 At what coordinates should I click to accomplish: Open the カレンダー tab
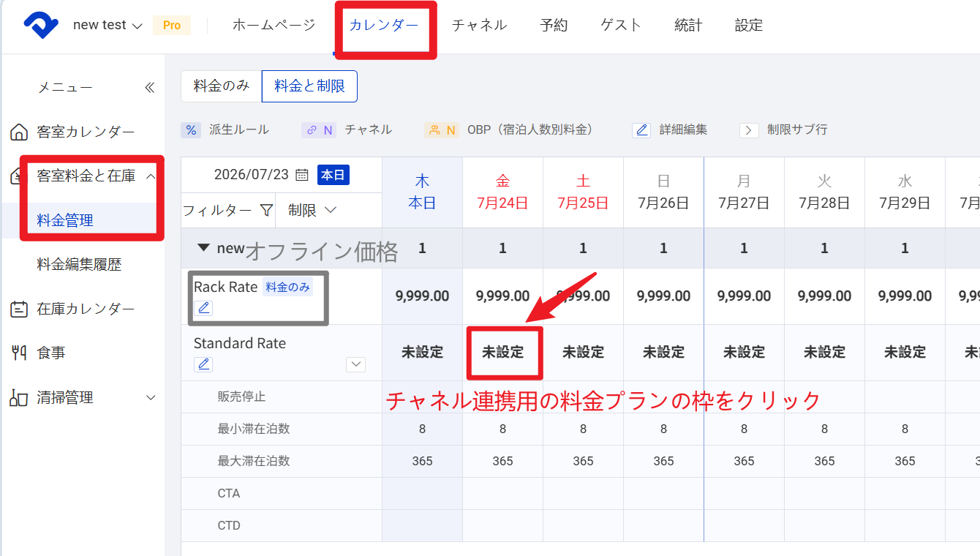point(384,25)
